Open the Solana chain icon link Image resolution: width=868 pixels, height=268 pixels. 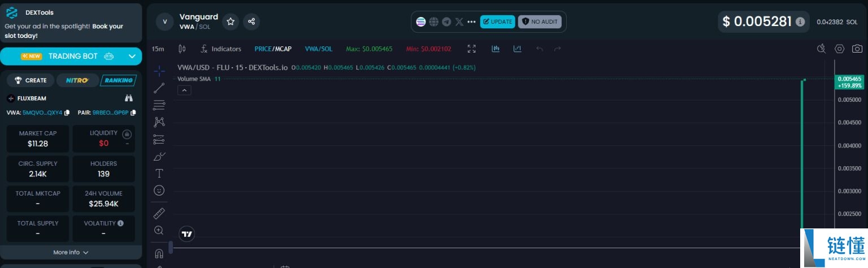[421, 22]
